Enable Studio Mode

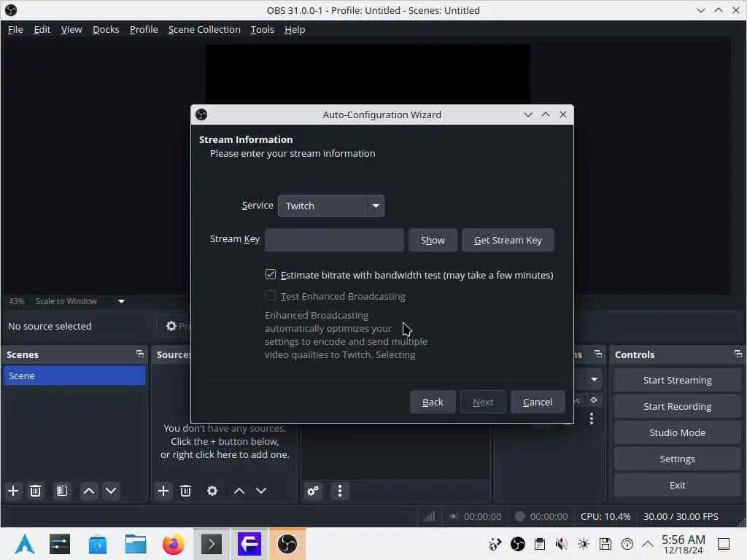[x=678, y=432]
